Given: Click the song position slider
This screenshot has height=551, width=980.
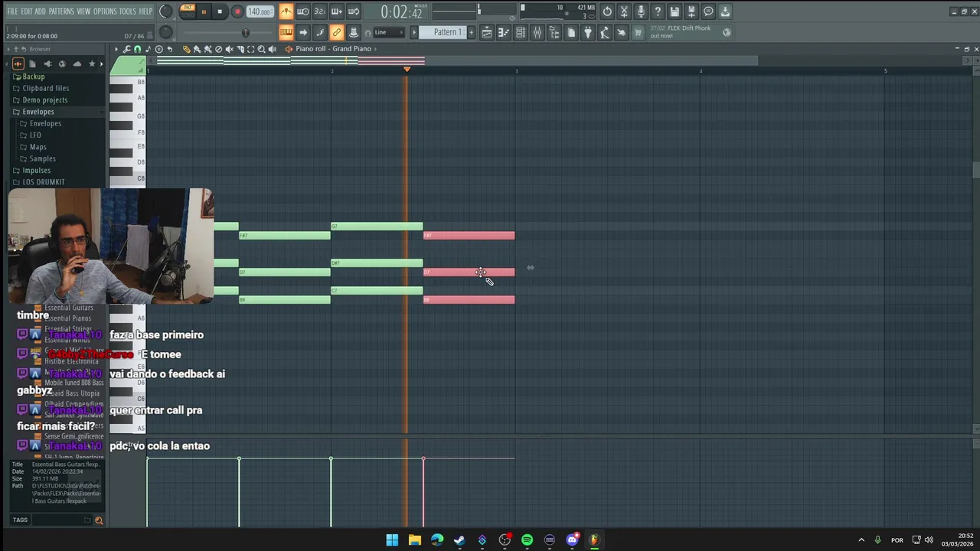Looking at the screenshot, I should [227, 32].
